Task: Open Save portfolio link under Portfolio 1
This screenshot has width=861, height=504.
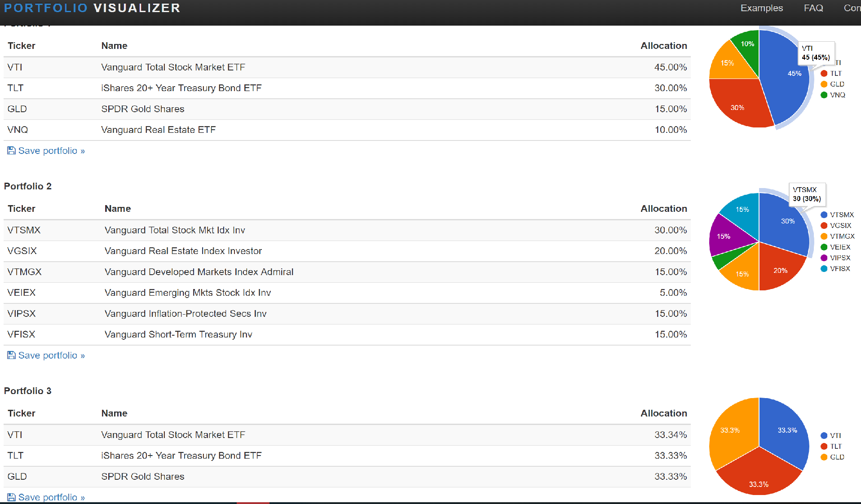Action: [51, 151]
